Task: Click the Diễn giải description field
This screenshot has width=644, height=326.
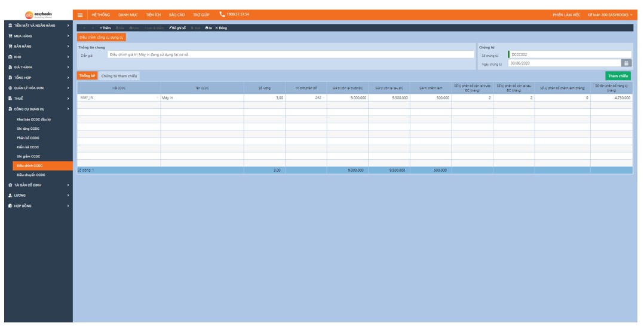Action: 291,54
